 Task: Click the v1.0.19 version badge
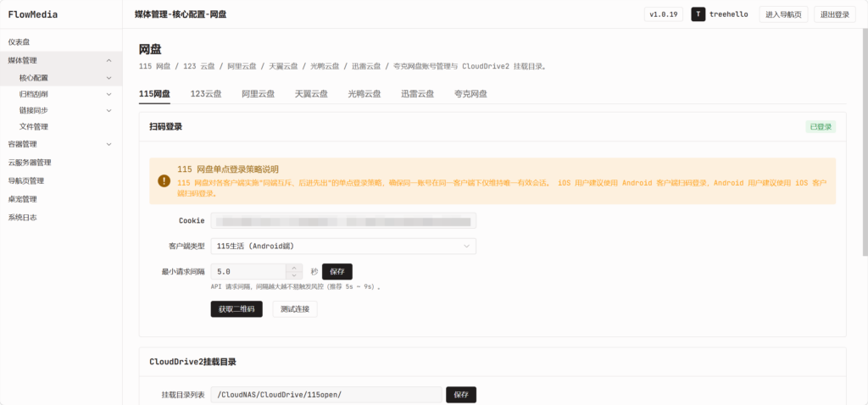(x=664, y=14)
